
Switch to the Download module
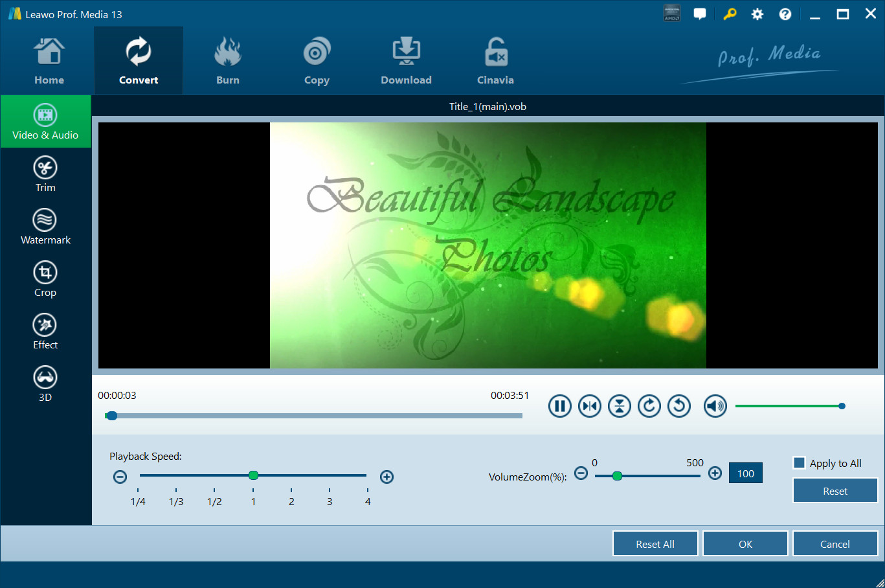coord(406,60)
